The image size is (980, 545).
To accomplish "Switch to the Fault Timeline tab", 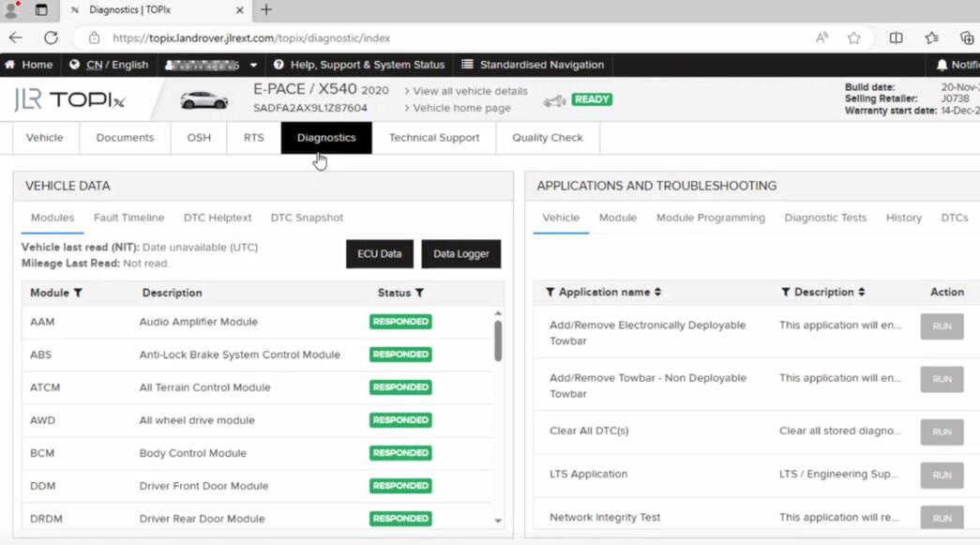I will (128, 218).
